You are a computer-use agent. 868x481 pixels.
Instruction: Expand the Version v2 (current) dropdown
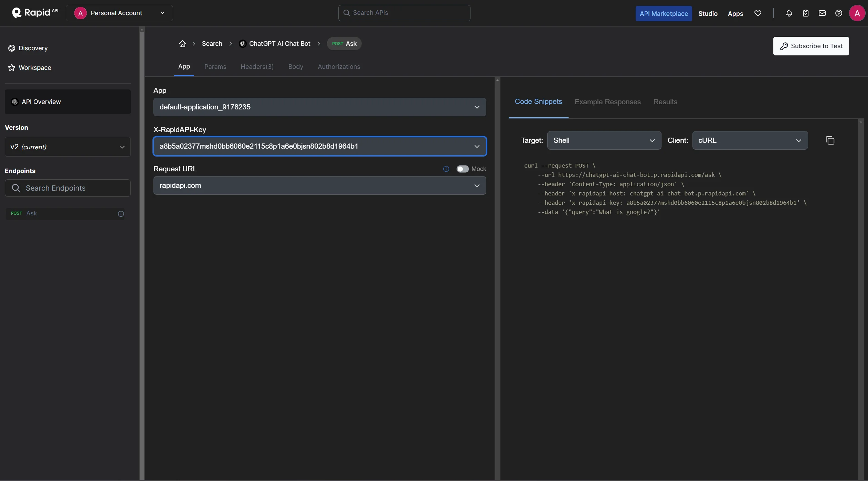(68, 147)
